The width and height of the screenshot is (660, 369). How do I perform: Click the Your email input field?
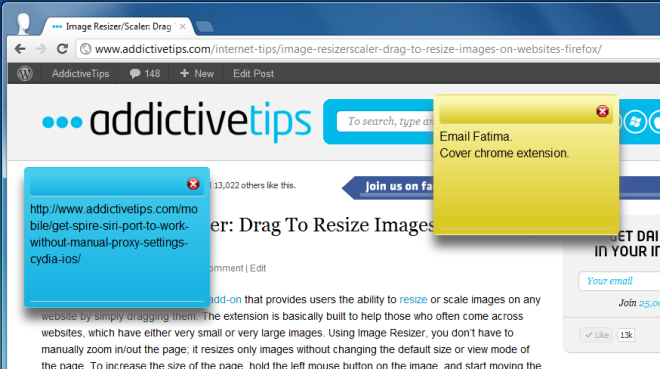point(620,281)
